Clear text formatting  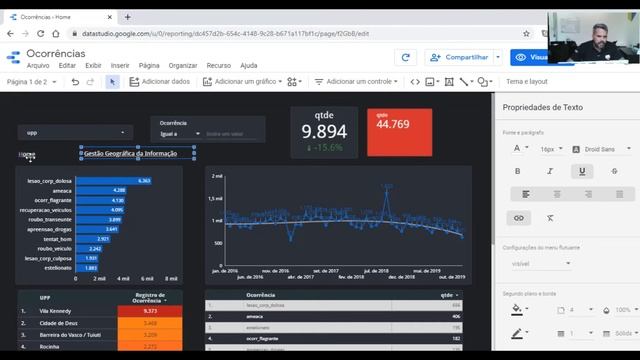click(550, 218)
